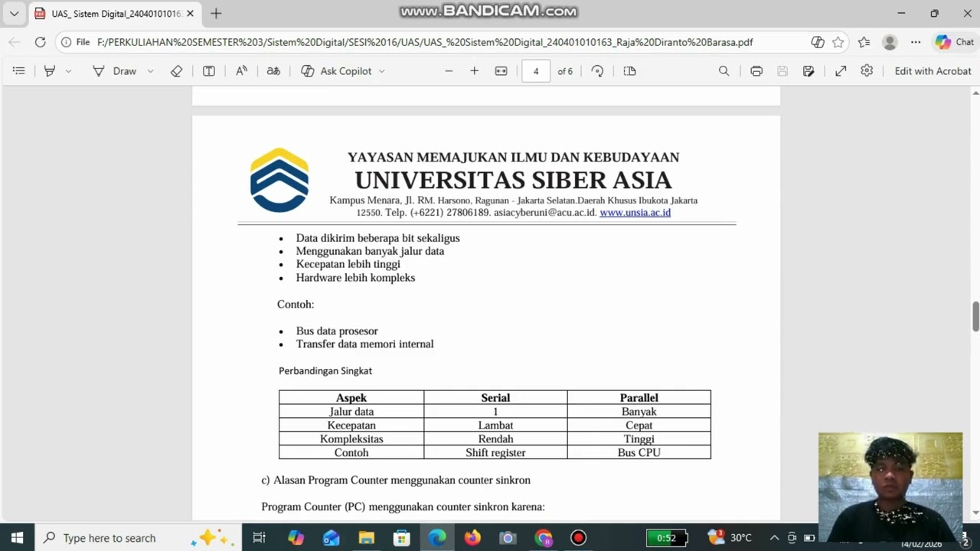The width and height of the screenshot is (980, 551).
Task: Click the Translate icon in PDF toolbar
Action: 273,71
